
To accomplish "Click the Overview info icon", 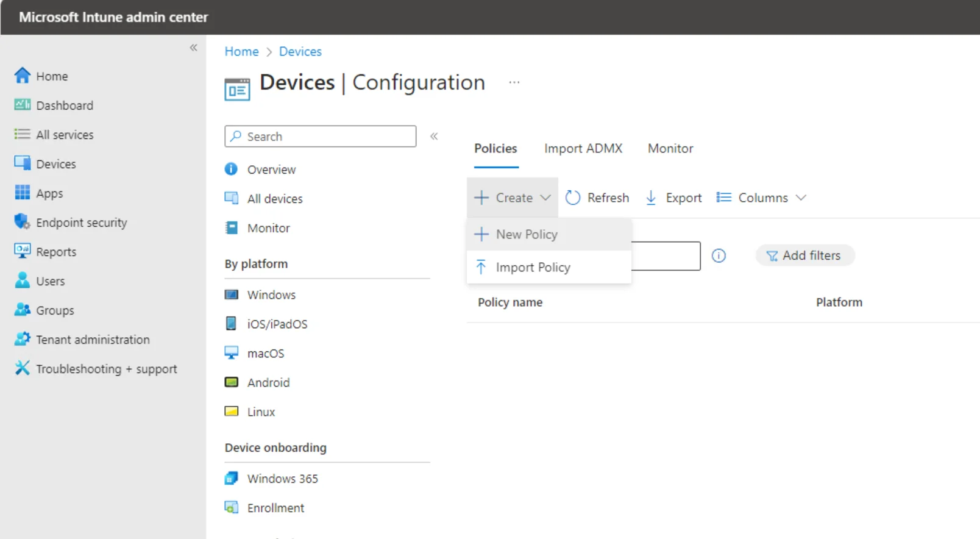I will pos(231,169).
